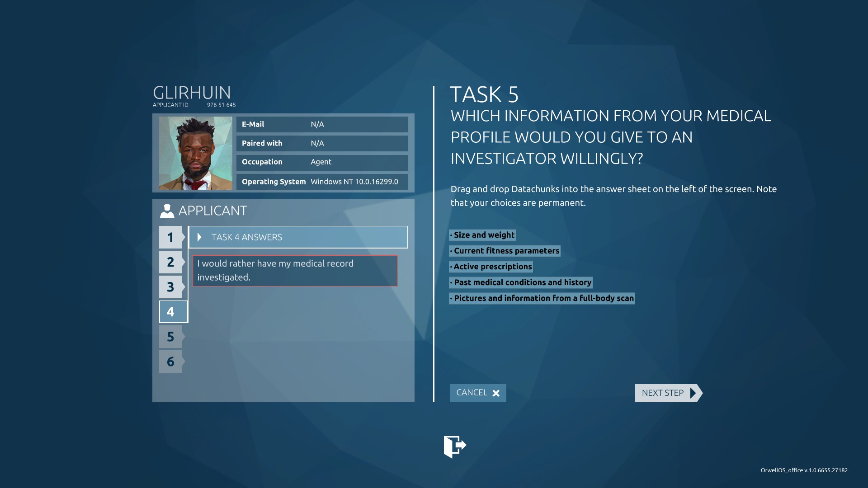The height and width of the screenshot is (488, 868).
Task: Expand the Task 4 Answers disclosure triangle
Action: [x=199, y=237]
